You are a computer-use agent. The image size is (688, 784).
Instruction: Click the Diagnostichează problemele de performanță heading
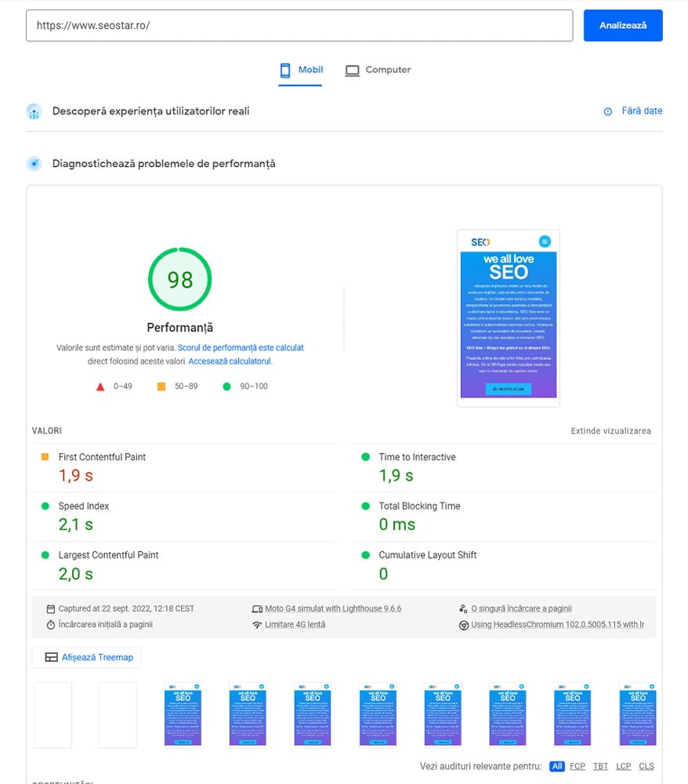click(x=164, y=164)
